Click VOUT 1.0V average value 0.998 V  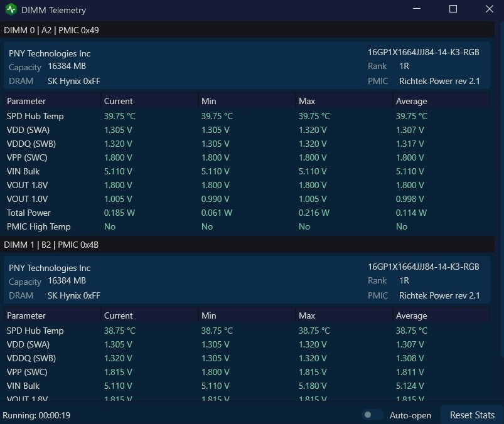click(x=410, y=199)
